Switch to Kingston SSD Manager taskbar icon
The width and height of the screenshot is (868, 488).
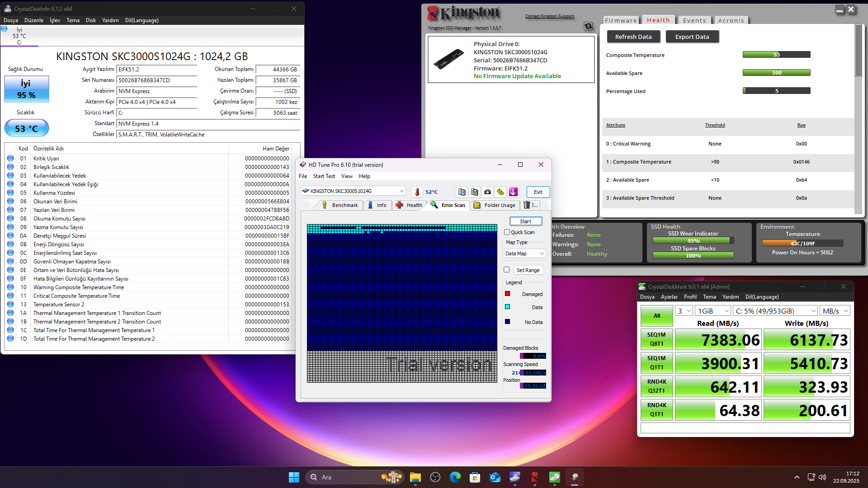[534, 477]
